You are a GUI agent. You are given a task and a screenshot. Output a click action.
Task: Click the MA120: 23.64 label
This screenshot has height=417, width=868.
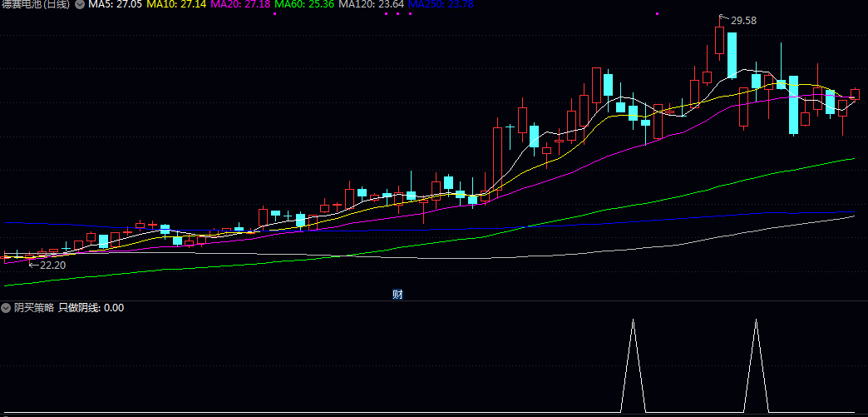(371, 4)
